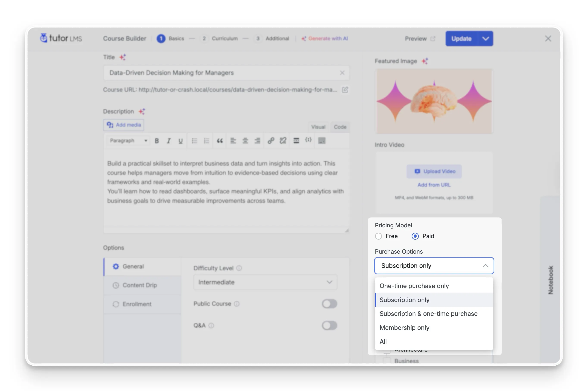588x391 pixels.
Task: Choose Membership only option
Action: coord(404,328)
